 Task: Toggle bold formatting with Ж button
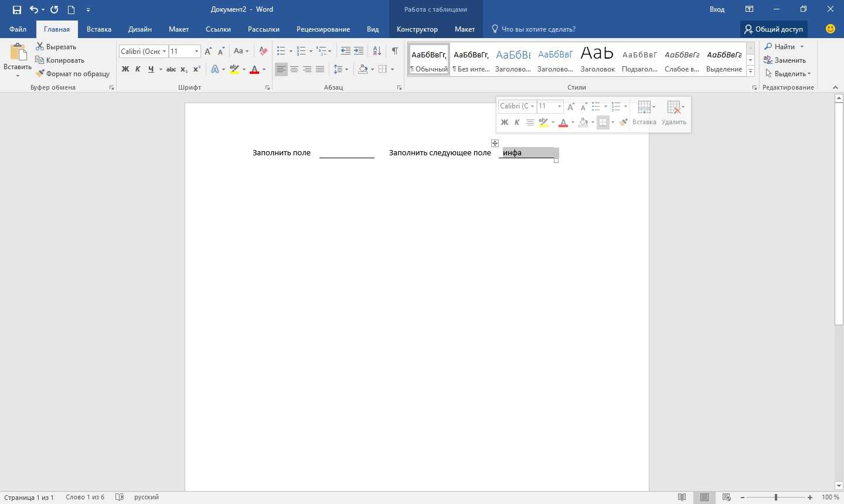tap(125, 69)
